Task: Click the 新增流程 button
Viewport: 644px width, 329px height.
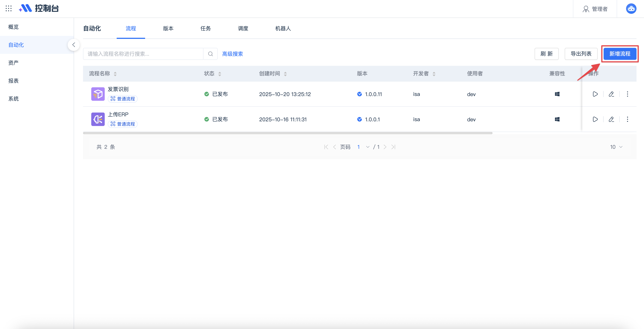Action: 620,54
